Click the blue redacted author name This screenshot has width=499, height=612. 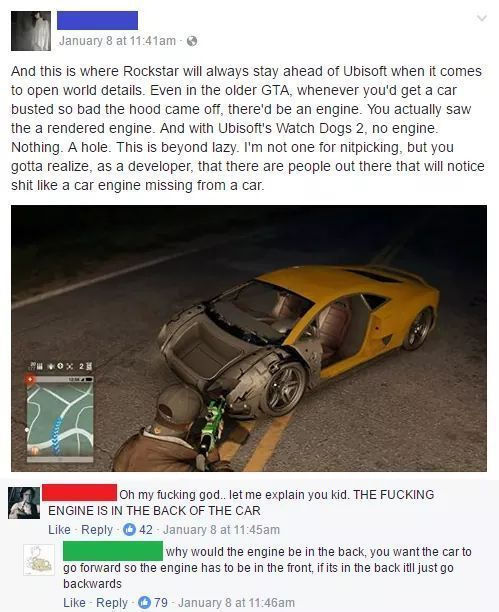point(97,20)
